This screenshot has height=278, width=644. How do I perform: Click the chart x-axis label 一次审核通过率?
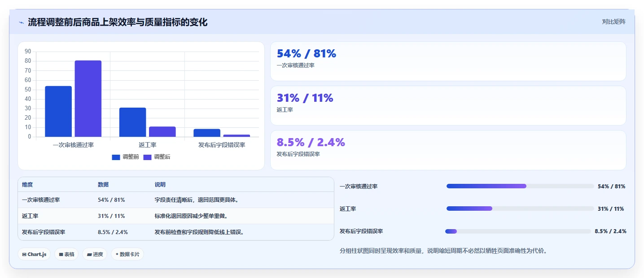(73, 145)
